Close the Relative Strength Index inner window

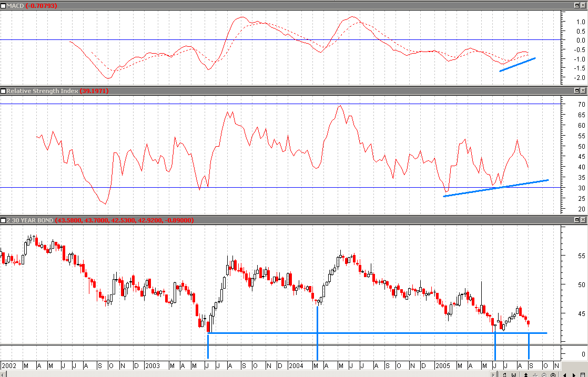pyautogui.click(x=583, y=90)
